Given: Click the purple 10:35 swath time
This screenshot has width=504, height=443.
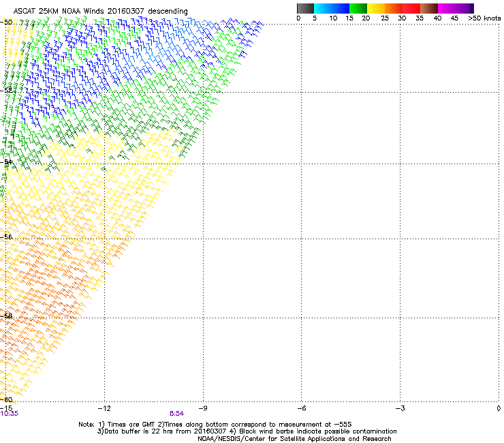Looking at the screenshot, I should pyautogui.click(x=10, y=414).
